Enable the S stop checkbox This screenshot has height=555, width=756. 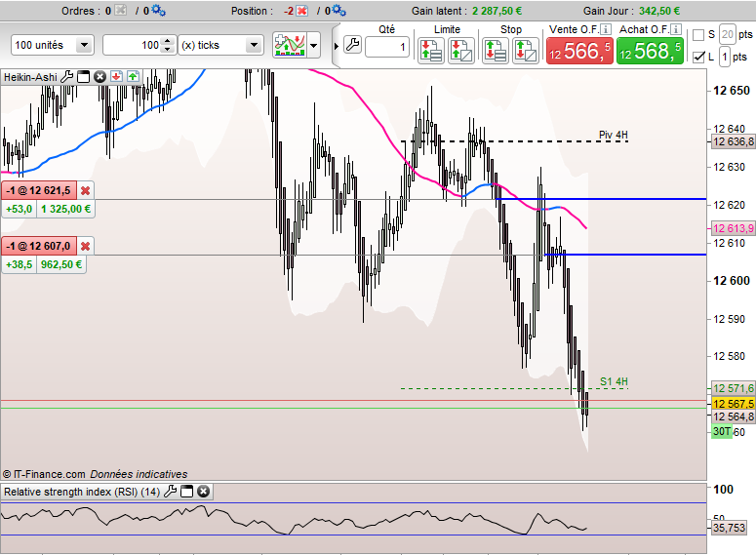(x=698, y=35)
